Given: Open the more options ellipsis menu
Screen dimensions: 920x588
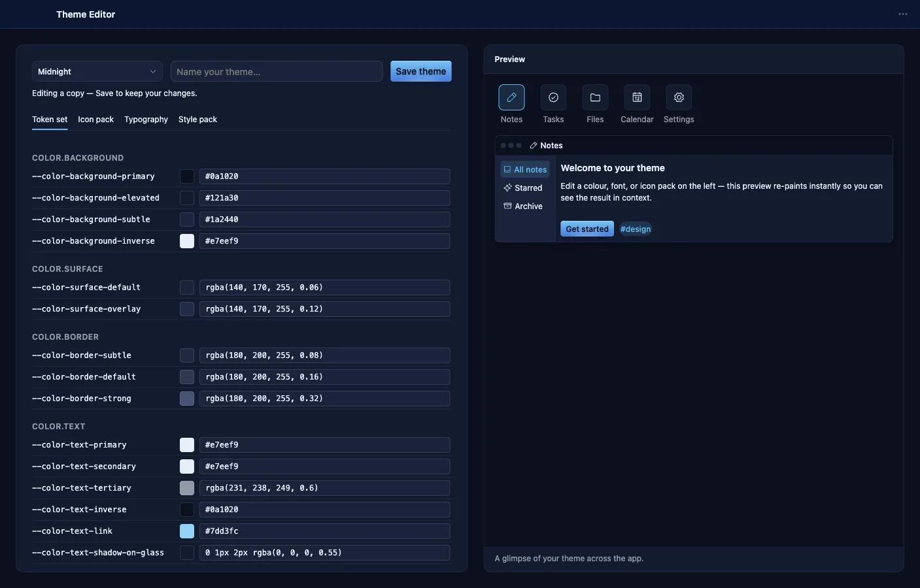Looking at the screenshot, I should click(903, 14).
